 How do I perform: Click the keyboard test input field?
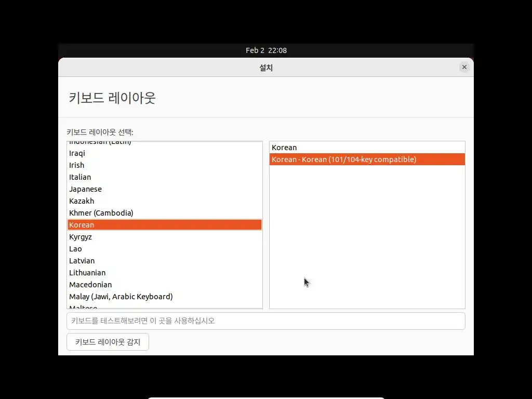click(x=265, y=321)
